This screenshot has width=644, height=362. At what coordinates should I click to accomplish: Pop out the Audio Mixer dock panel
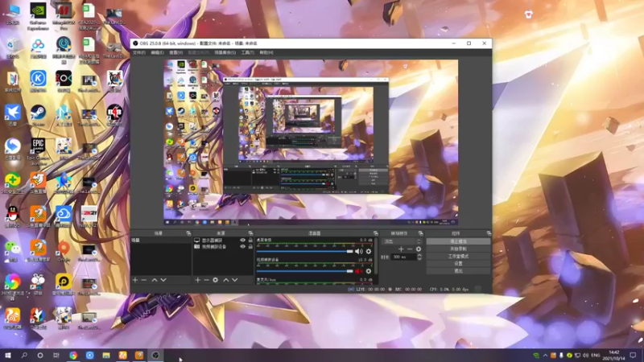[x=375, y=233]
